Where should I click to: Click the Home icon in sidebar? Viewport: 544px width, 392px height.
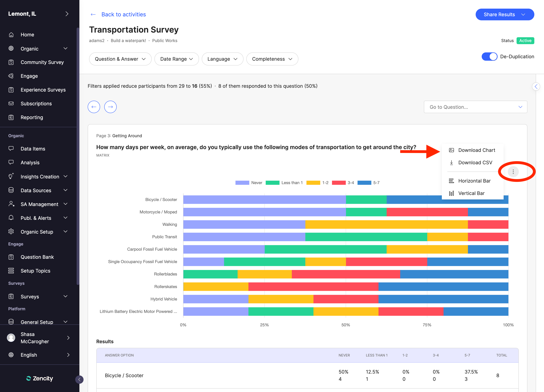pos(11,35)
